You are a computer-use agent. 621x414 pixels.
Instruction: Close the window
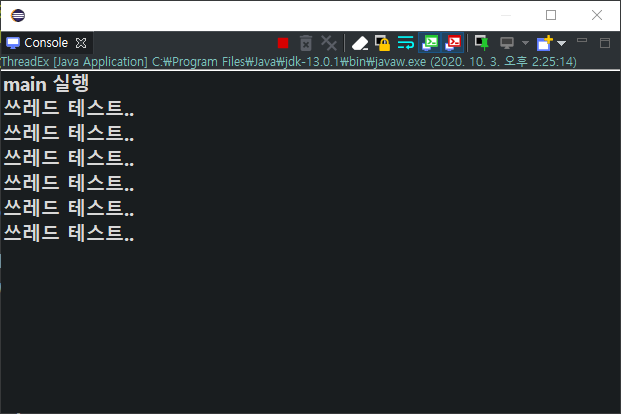click(597, 15)
